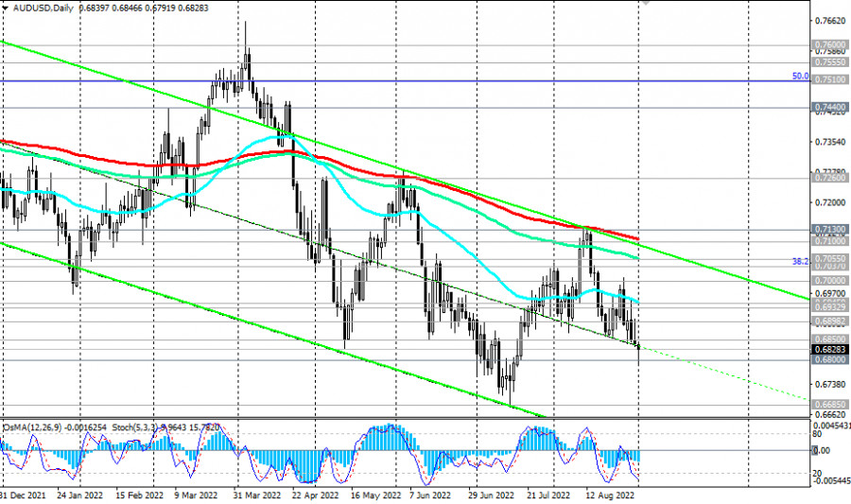Click the 50.0 Fibonacci level label
851x504 pixels.
pyautogui.click(x=799, y=76)
